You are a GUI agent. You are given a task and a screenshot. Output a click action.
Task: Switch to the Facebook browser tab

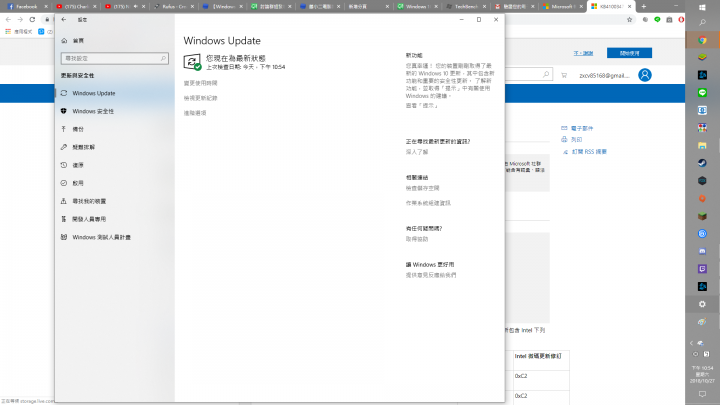pos(26,6)
